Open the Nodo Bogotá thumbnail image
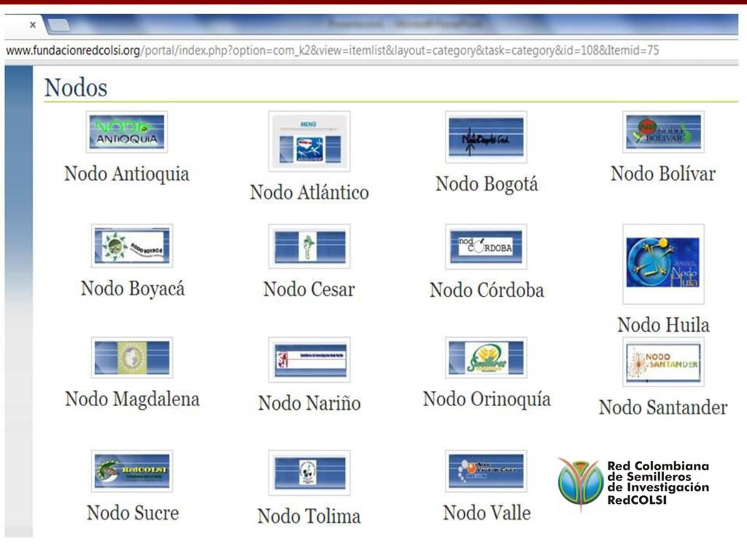This screenshot has height=560, width=747. click(486, 136)
